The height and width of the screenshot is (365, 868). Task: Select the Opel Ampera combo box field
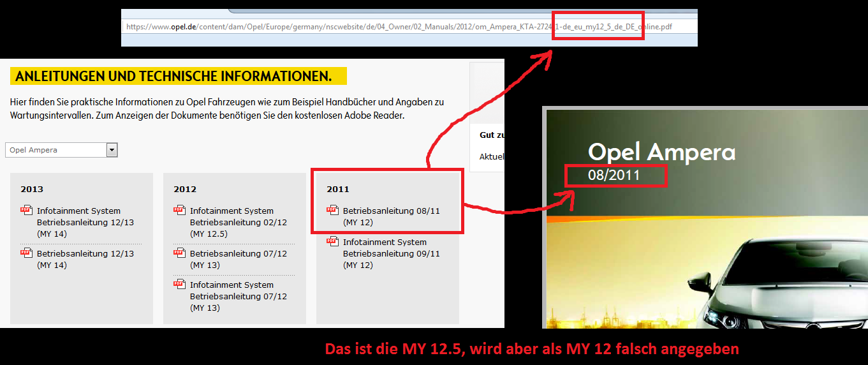point(55,150)
